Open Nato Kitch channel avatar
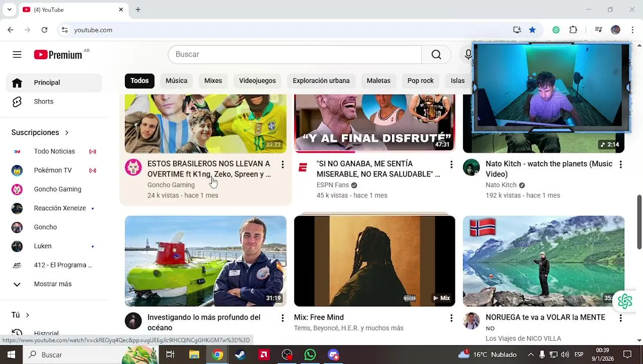The height and width of the screenshot is (364, 643). (471, 167)
